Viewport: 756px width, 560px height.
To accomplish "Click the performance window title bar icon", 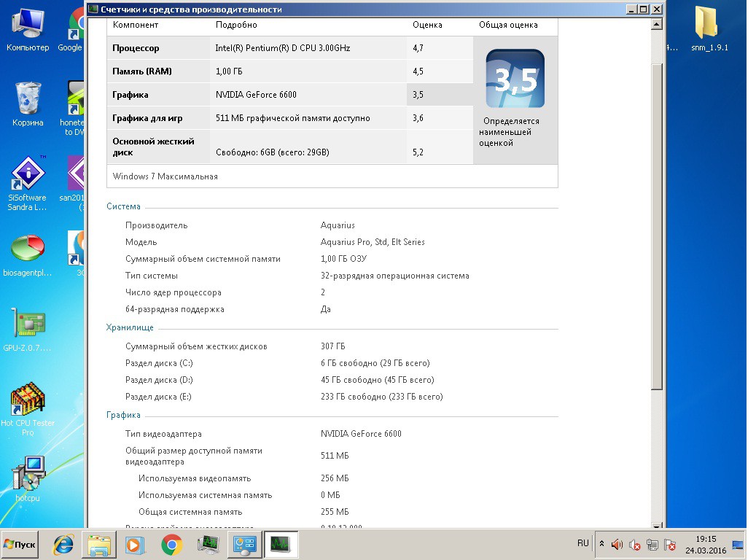I will [93, 9].
